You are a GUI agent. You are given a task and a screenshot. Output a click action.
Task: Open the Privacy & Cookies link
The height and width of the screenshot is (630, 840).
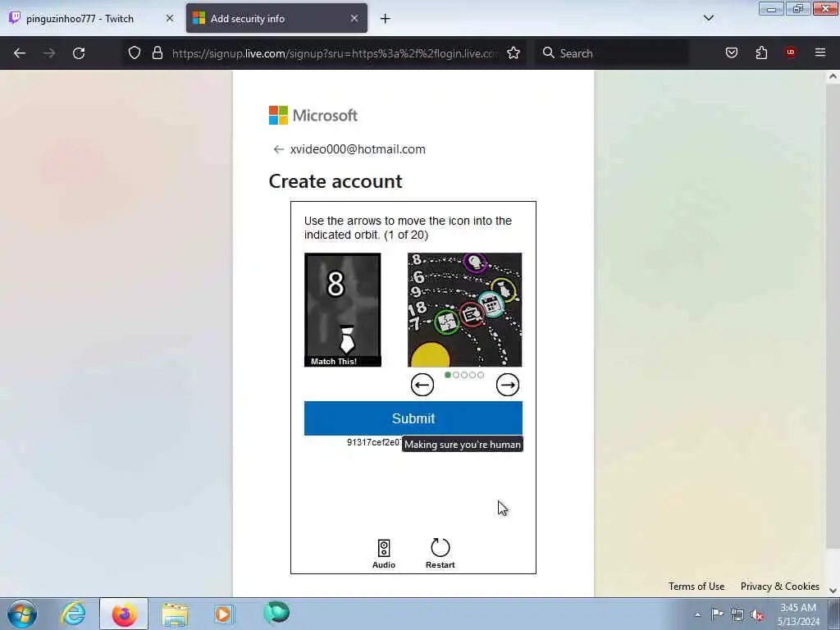(779, 586)
